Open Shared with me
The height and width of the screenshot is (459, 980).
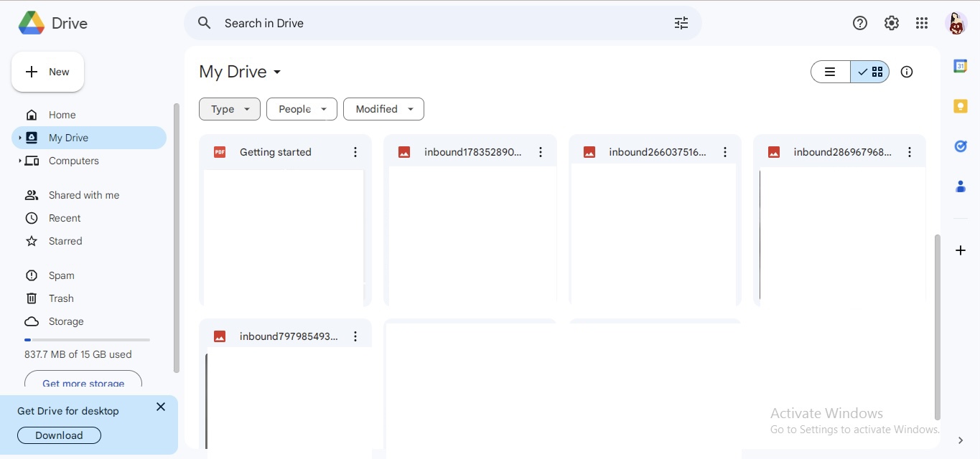click(x=89, y=195)
